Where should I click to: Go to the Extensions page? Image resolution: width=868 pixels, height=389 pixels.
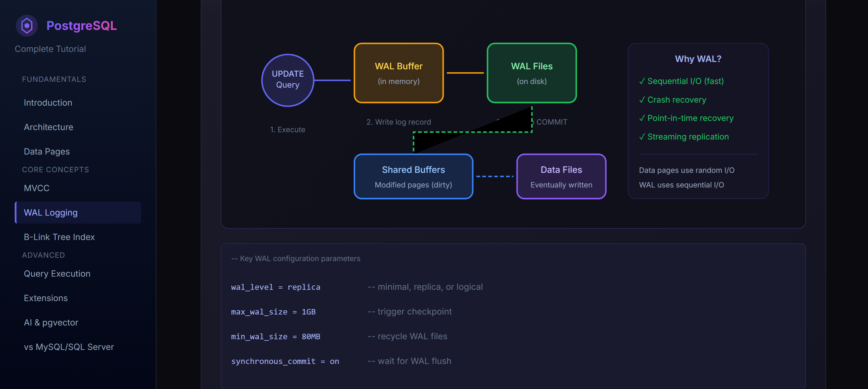(46, 298)
